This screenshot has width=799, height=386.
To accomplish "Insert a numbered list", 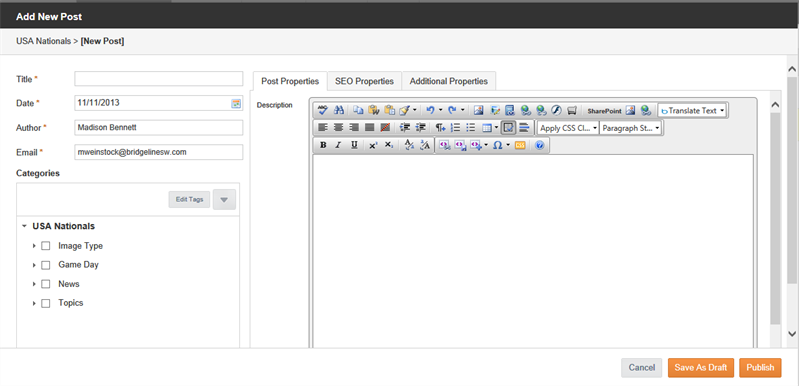I will click(x=456, y=127).
